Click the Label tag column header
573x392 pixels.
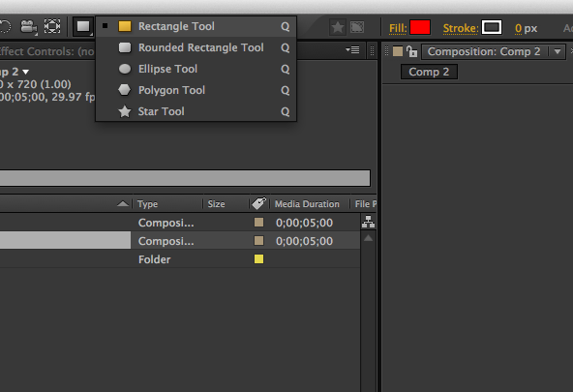click(258, 203)
